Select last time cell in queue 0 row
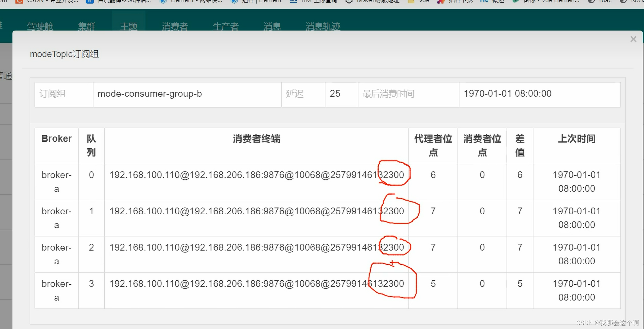644x329 pixels. (x=577, y=182)
